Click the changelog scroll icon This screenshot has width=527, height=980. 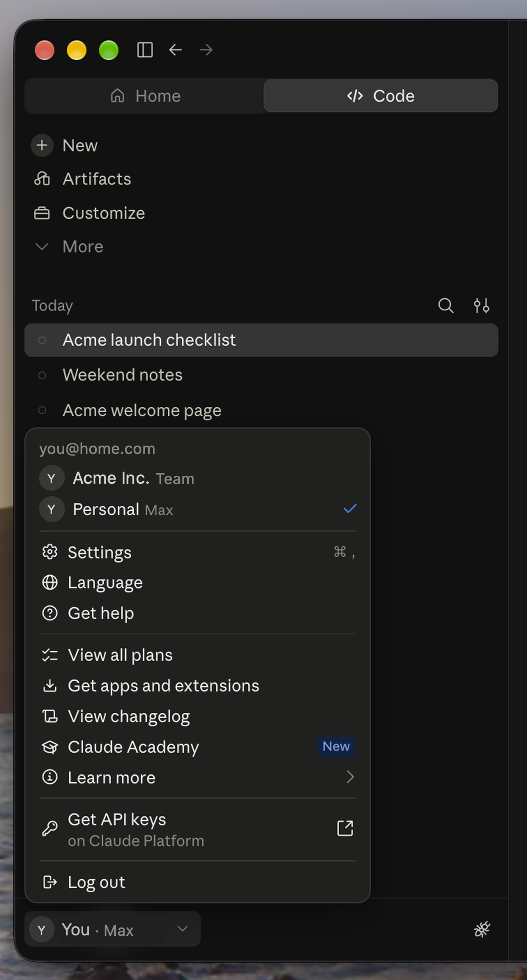50,717
